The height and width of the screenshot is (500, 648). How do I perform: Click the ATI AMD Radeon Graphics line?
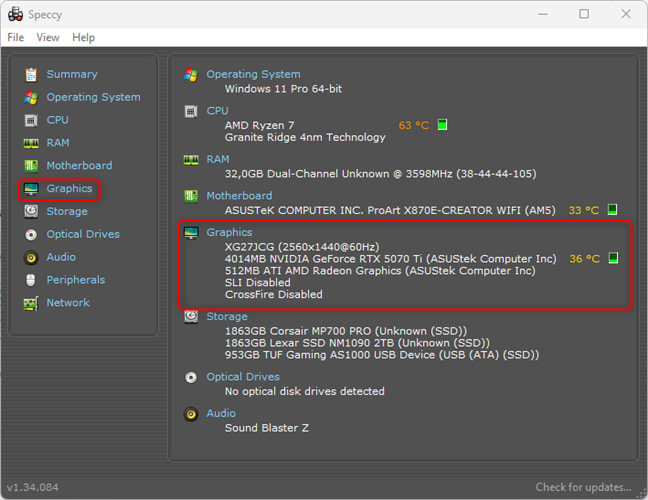[380, 271]
